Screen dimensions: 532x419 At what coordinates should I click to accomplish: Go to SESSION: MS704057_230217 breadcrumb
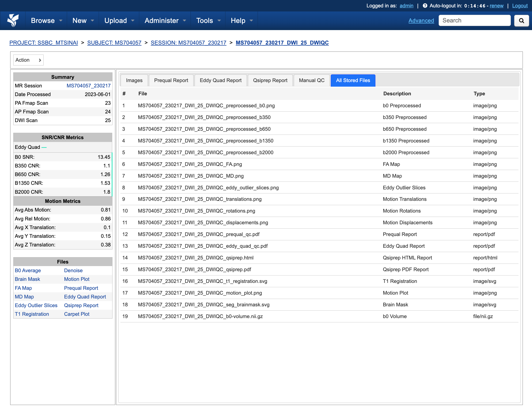(x=188, y=43)
